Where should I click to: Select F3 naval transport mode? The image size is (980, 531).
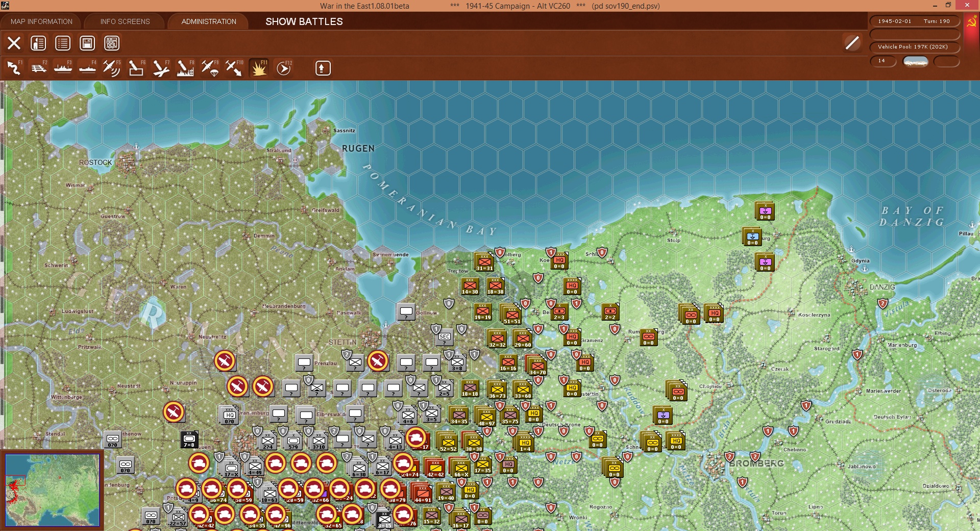63,68
